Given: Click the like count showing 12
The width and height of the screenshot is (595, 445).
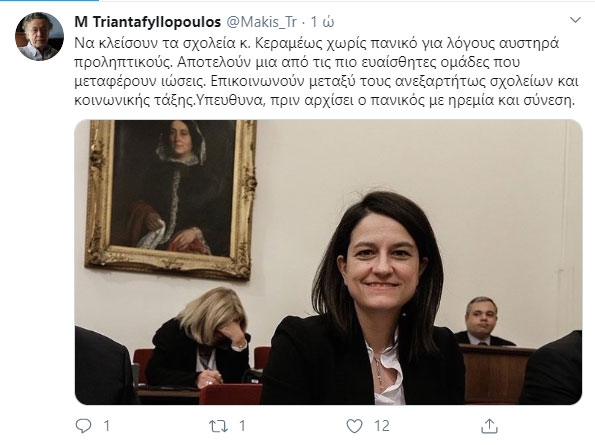Looking at the screenshot, I should 382,426.
